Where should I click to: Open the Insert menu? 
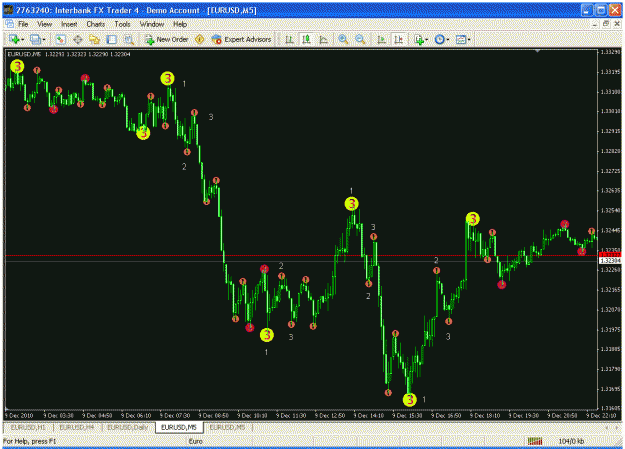pos(69,24)
